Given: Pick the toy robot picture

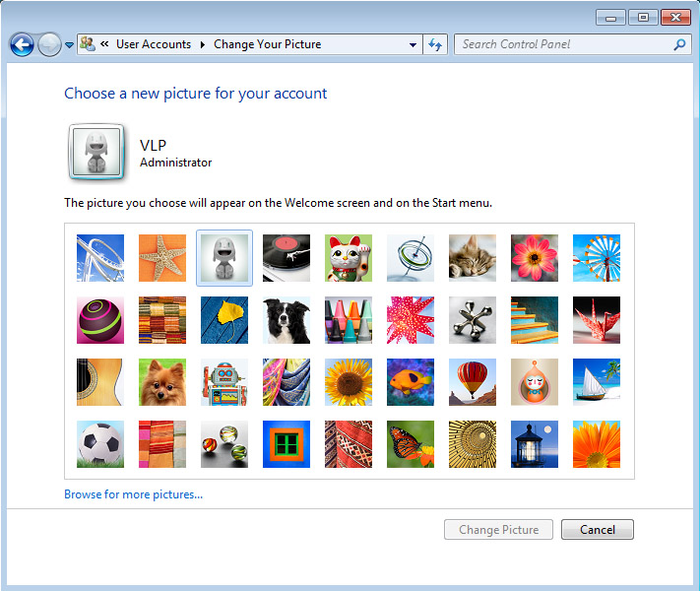Looking at the screenshot, I should click(224, 382).
